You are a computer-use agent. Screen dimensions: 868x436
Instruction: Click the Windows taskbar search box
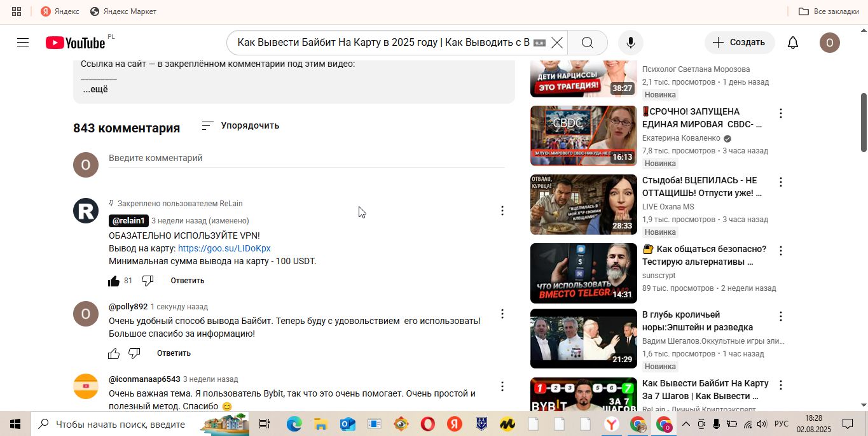[140, 424]
